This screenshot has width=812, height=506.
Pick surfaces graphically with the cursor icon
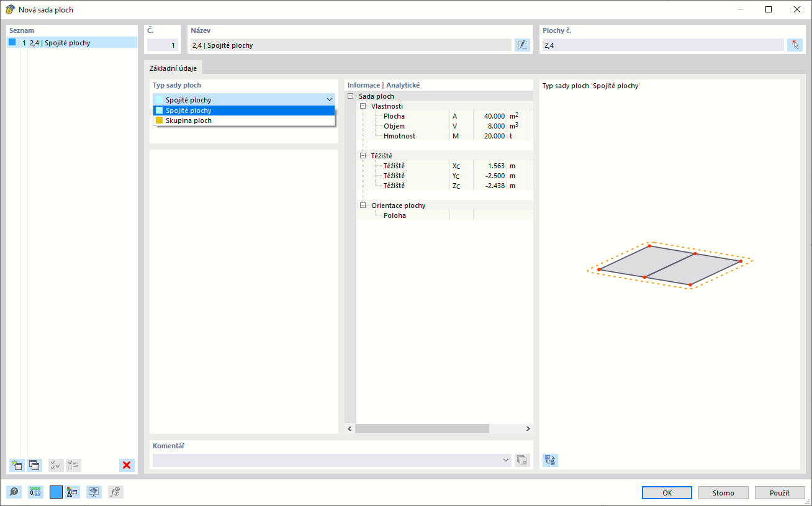click(x=795, y=45)
